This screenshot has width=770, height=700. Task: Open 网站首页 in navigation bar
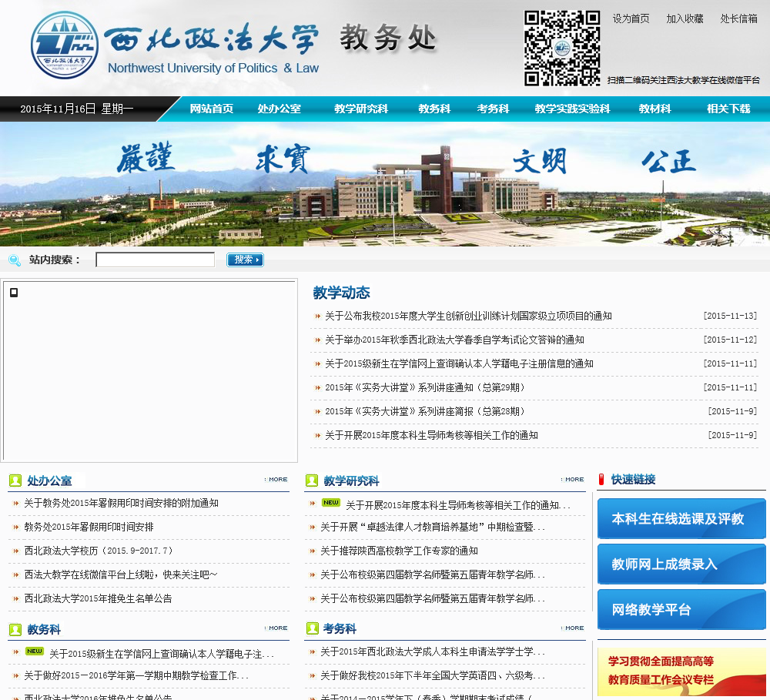pos(212,109)
